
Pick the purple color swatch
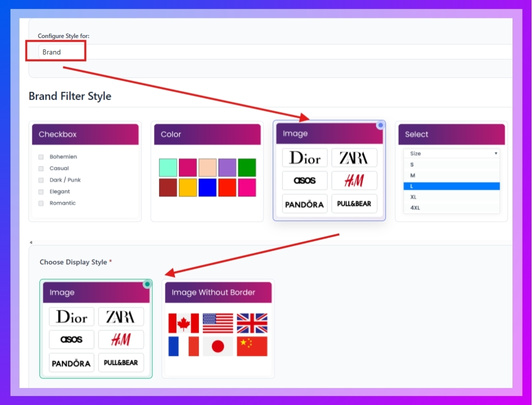tap(227, 168)
